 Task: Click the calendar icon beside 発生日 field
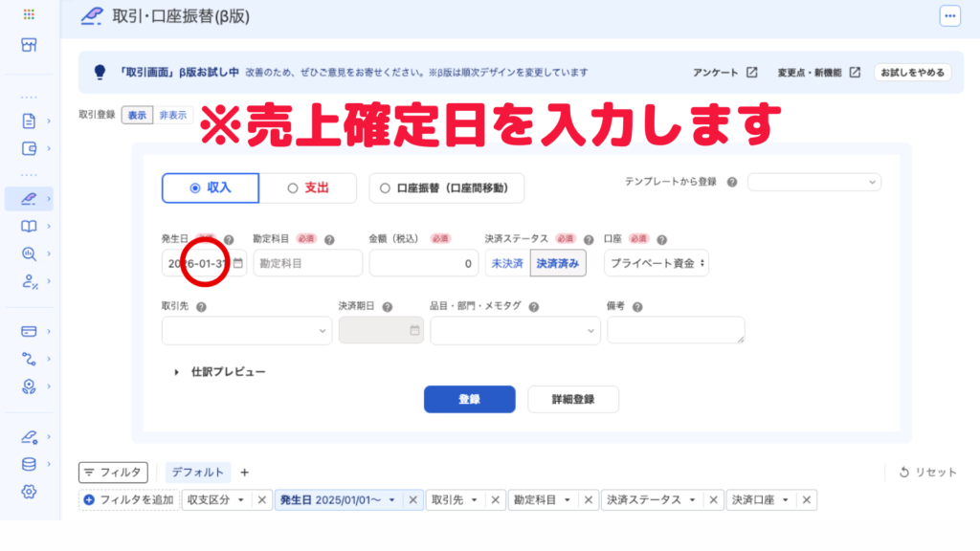pyautogui.click(x=238, y=263)
